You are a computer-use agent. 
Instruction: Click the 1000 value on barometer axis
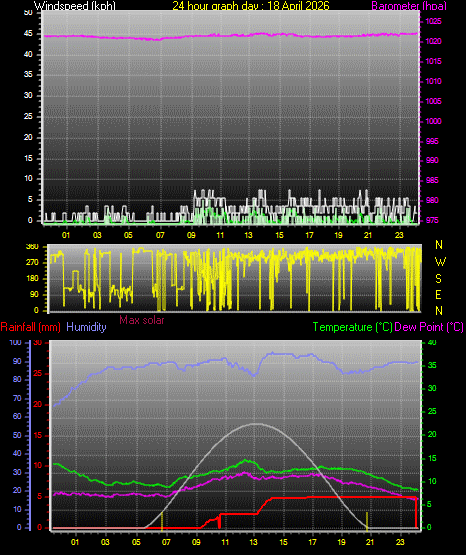click(x=433, y=121)
